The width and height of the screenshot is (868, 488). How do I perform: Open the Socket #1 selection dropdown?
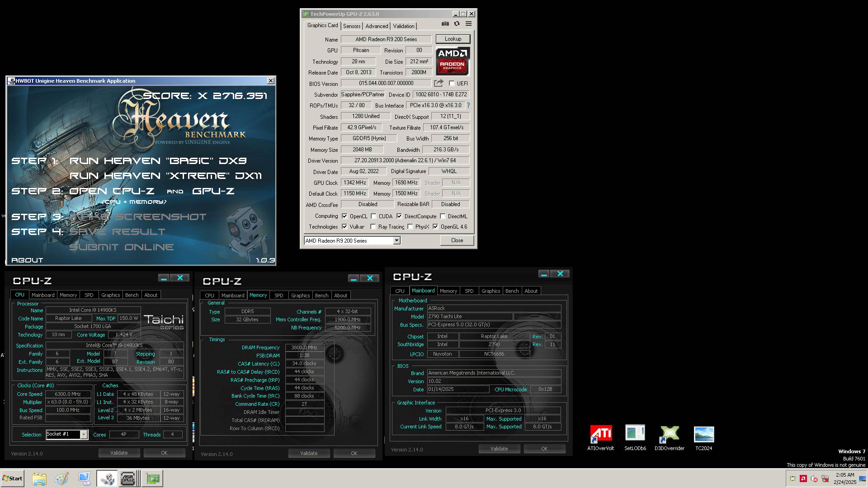coord(67,434)
